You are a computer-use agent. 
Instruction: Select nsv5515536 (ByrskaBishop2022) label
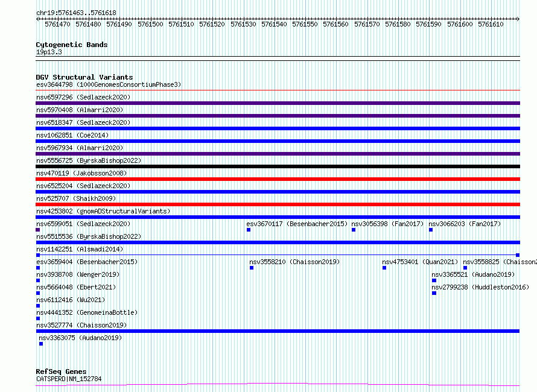click(x=89, y=236)
